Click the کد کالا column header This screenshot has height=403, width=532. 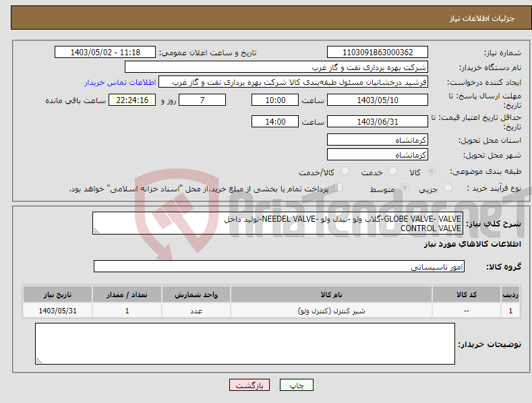click(466, 294)
